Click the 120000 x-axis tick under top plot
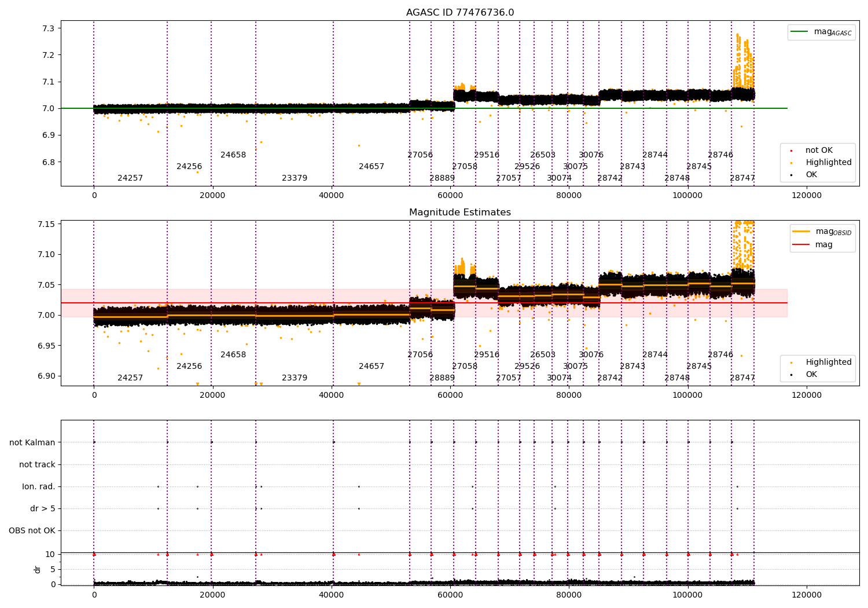 [x=807, y=196]
